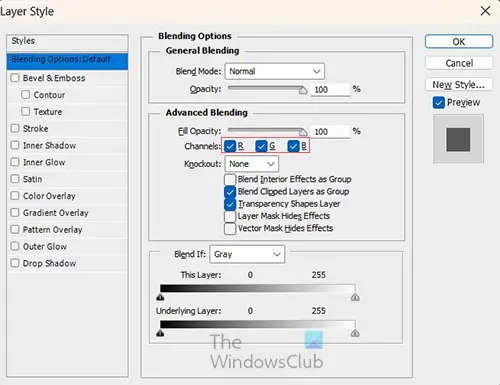Enable the Color Overlay checkbox
Viewport: 500px width, 385px height.
pos(15,196)
